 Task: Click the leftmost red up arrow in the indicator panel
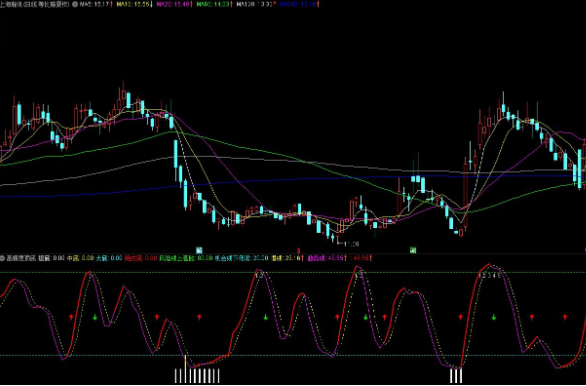tap(71, 317)
